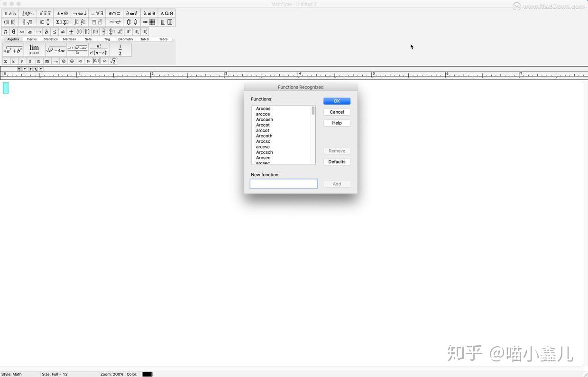The image size is (588, 377).
Task: Click the square root of a²+b² expression shortcut
Action: [x=13, y=49]
